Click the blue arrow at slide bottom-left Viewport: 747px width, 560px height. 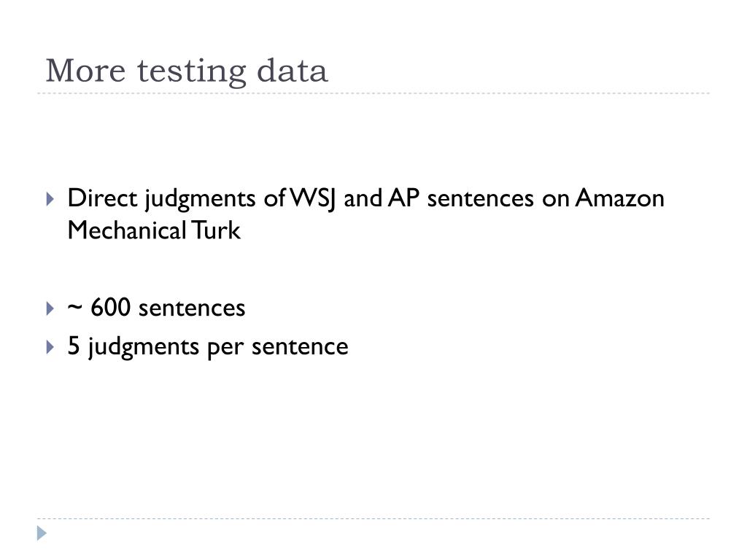tap(42, 533)
